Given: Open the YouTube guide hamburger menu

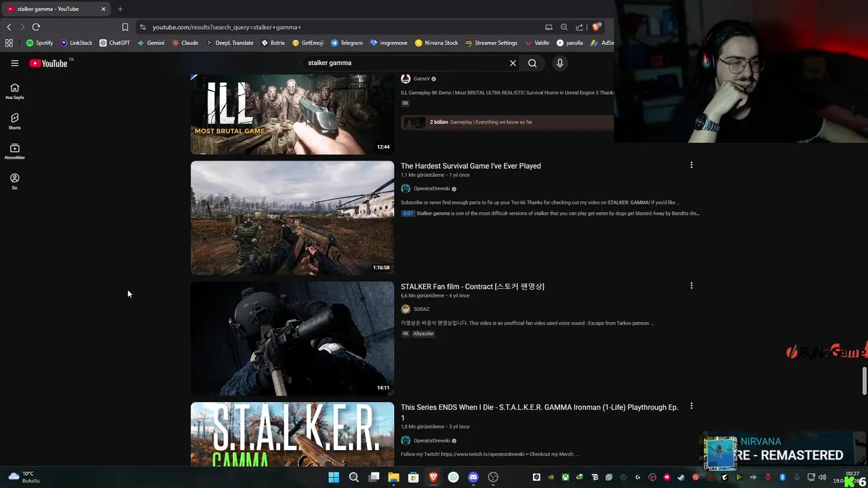Looking at the screenshot, I should [x=14, y=63].
